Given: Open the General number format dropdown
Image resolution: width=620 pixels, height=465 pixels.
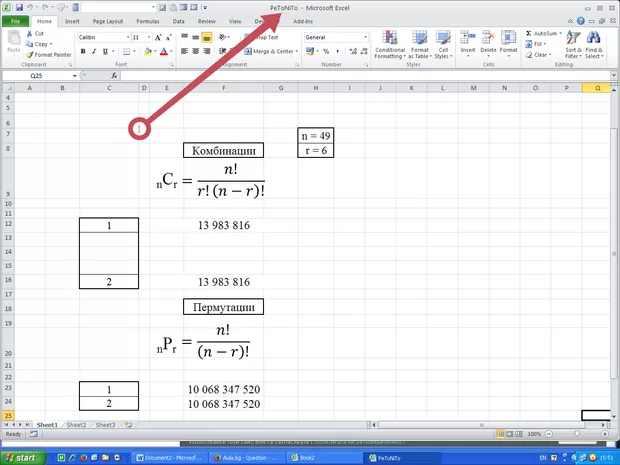Looking at the screenshot, I should click(x=365, y=37).
